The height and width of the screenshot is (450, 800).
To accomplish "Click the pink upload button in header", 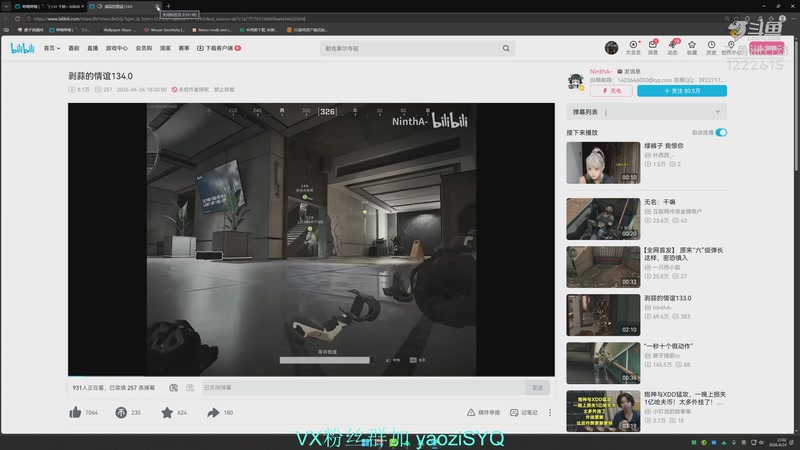I will [x=767, y=48].
